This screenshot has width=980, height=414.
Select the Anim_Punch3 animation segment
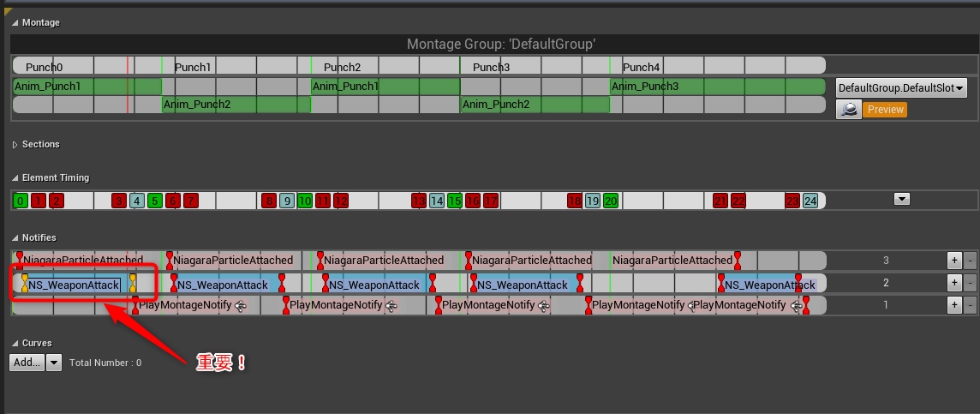pos(718,87)
